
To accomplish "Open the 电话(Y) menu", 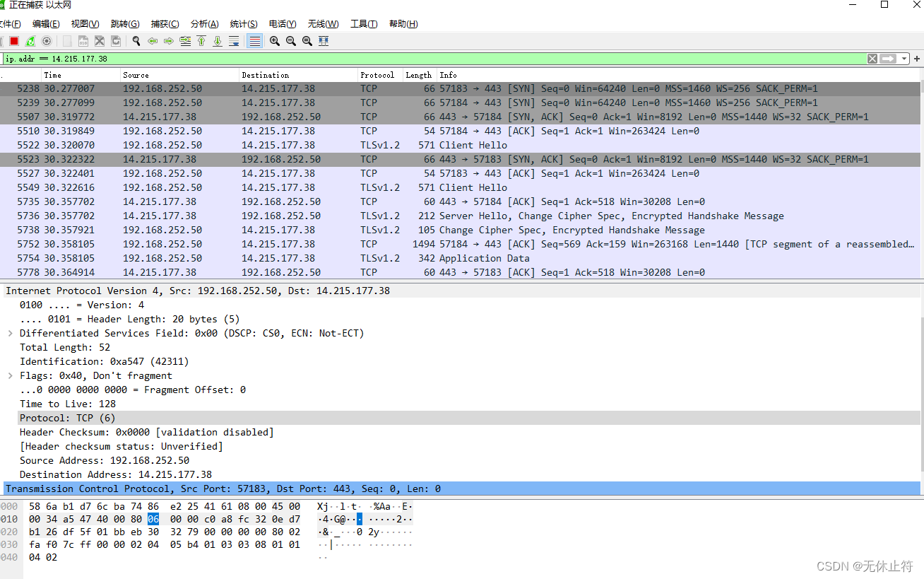I will (283, 24).
